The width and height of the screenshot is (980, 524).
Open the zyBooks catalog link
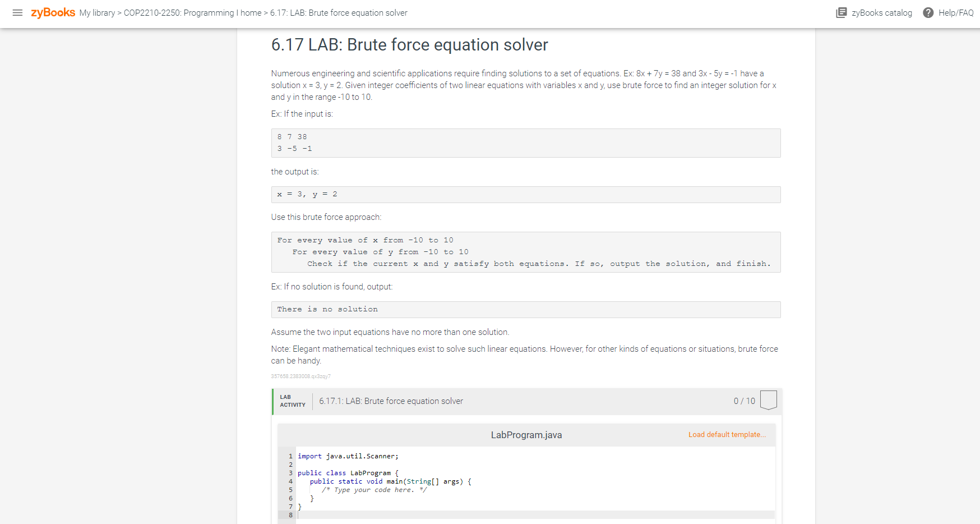(x=882, y=13)
